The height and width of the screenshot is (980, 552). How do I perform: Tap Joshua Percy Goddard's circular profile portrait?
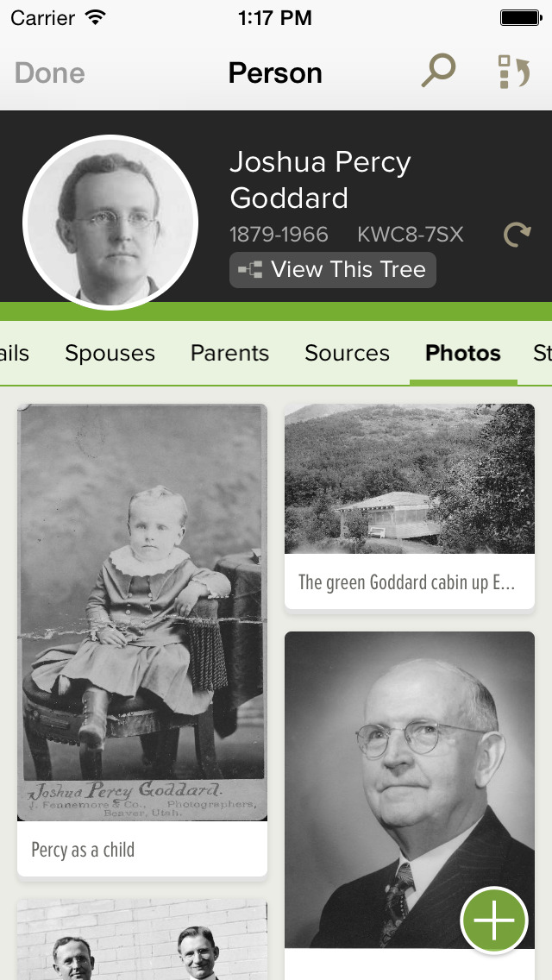coord(110,223)
